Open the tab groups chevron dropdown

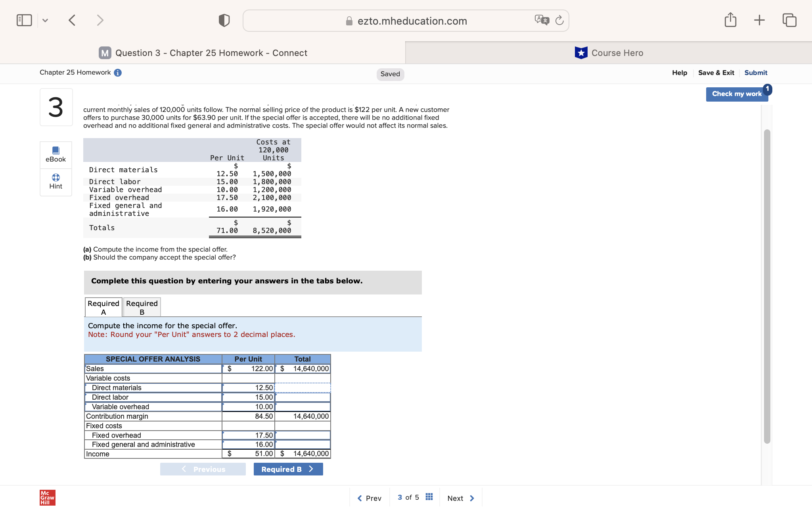[45, 20]
